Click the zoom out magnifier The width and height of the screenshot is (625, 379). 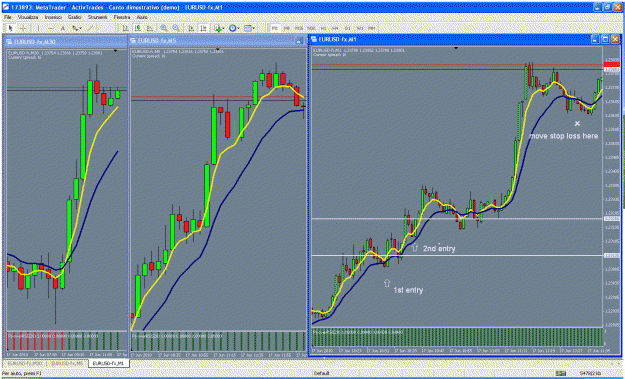pos(176,28)
